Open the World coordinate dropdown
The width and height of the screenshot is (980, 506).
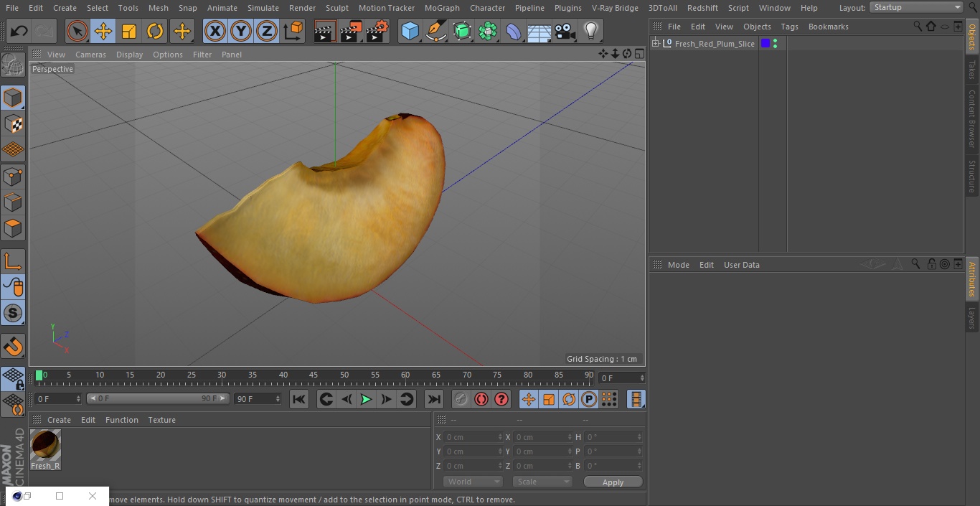click(x=473, y=482)
